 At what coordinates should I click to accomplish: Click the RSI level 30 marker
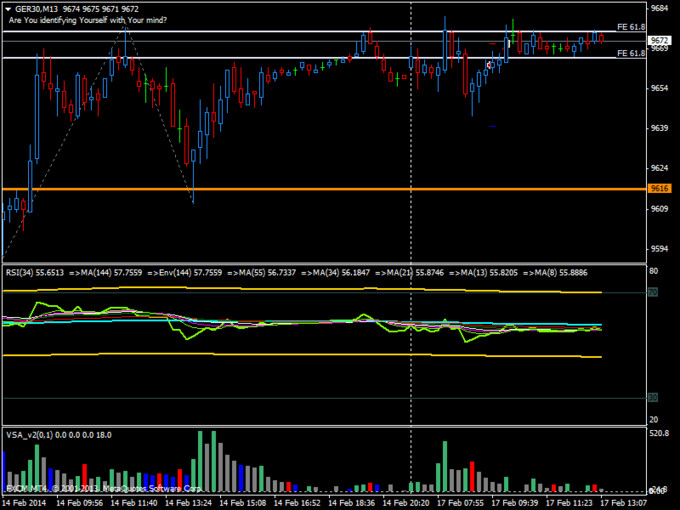(652, 397)
